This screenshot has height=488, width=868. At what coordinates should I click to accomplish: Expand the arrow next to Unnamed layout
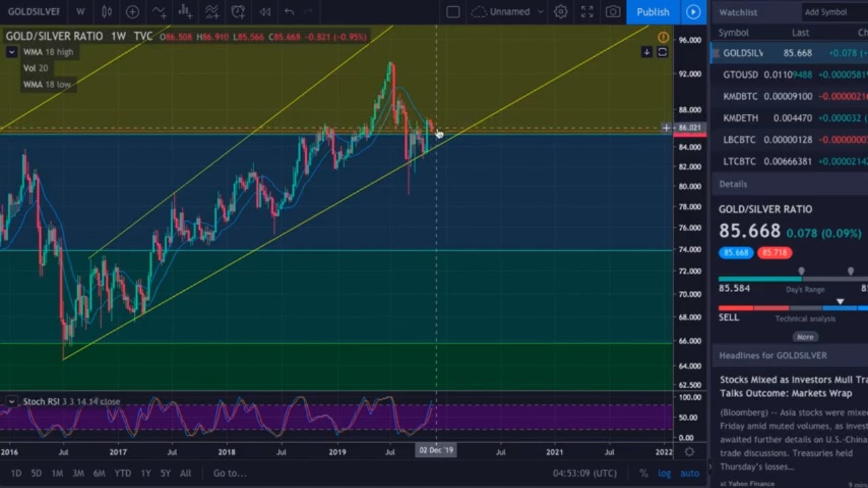[540, 12]
